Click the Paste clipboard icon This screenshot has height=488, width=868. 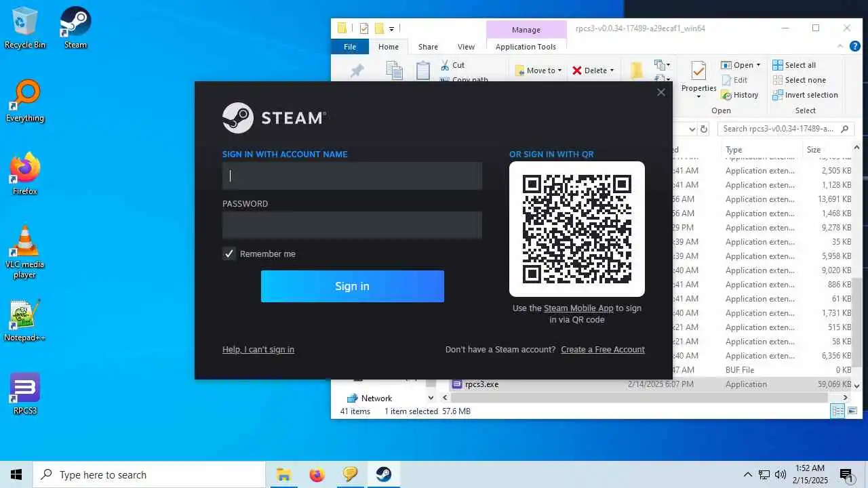(x=423, y=70)
